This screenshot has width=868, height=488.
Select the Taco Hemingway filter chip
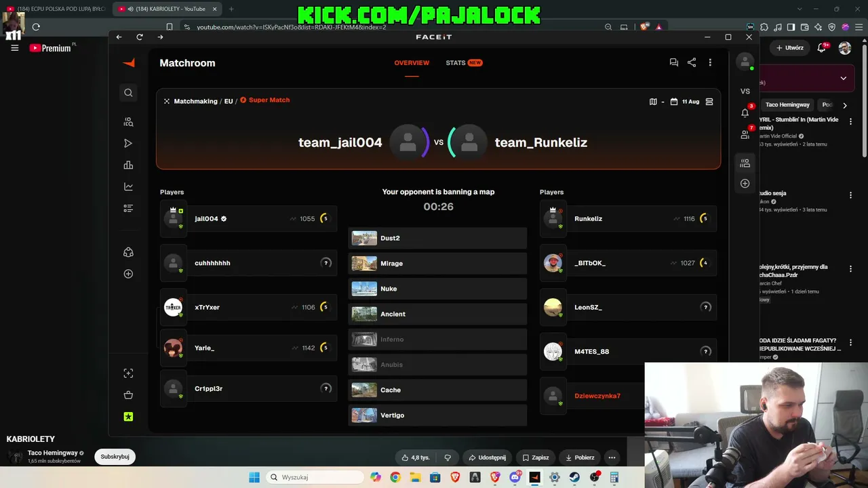787,105
